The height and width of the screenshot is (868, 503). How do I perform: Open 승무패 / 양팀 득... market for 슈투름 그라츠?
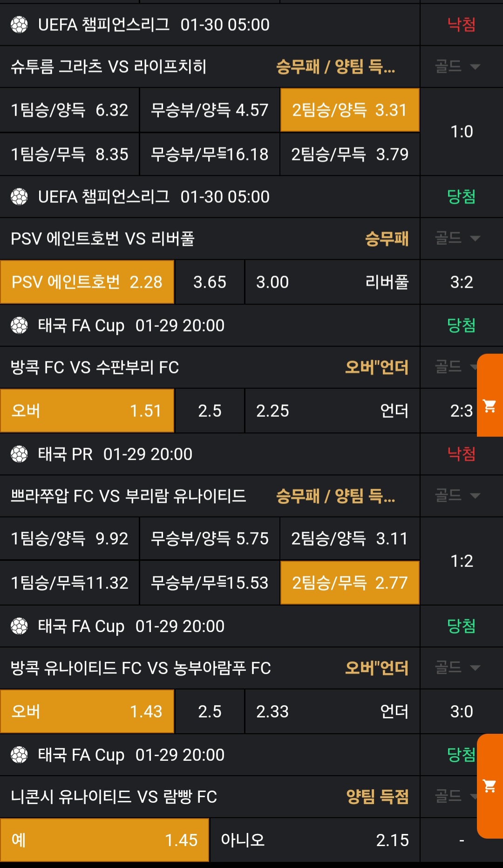335,67
